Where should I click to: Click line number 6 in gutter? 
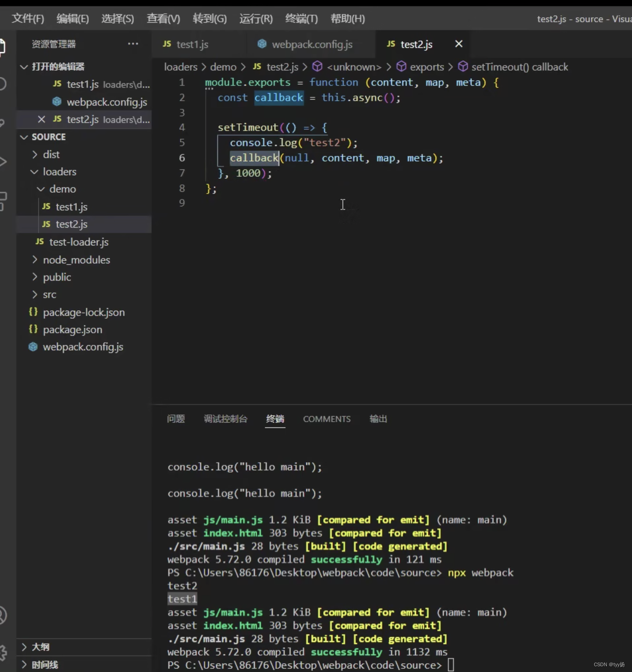(x=182, y=158)
